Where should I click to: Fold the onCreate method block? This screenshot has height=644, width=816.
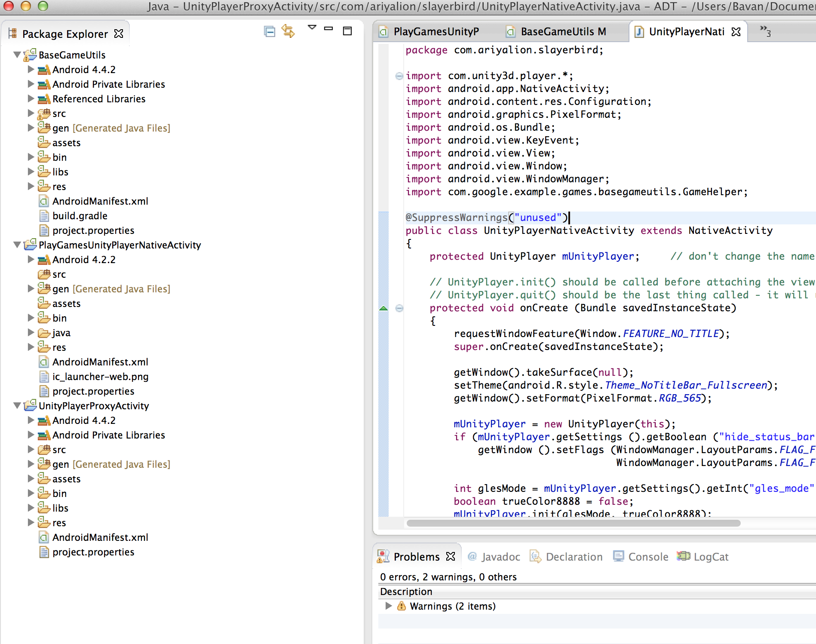[399, 308]
